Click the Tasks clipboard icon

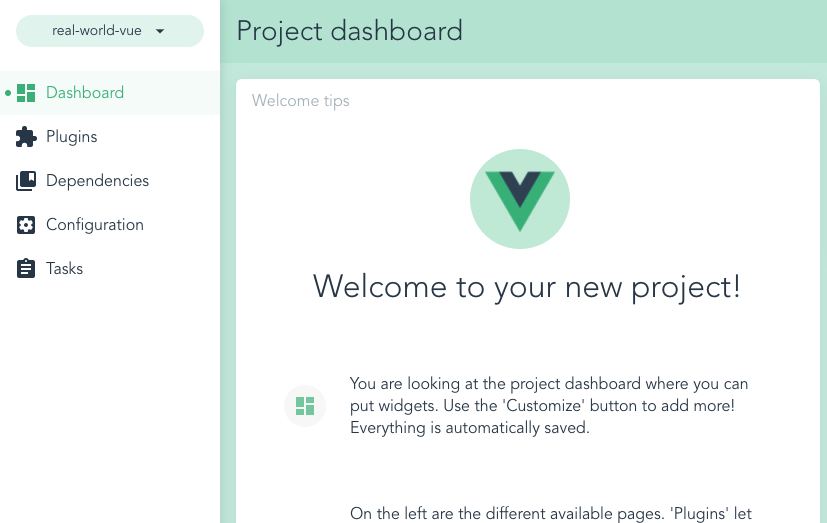(x=27, y=269)
